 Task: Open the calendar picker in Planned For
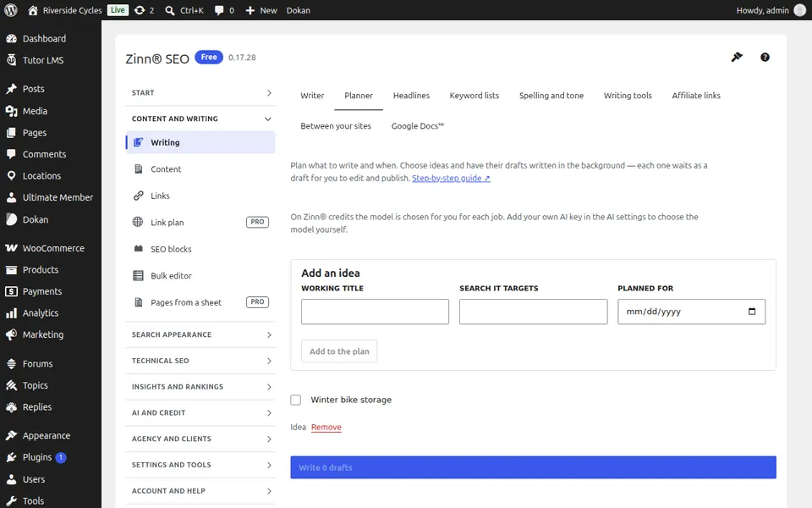(752, 312)
